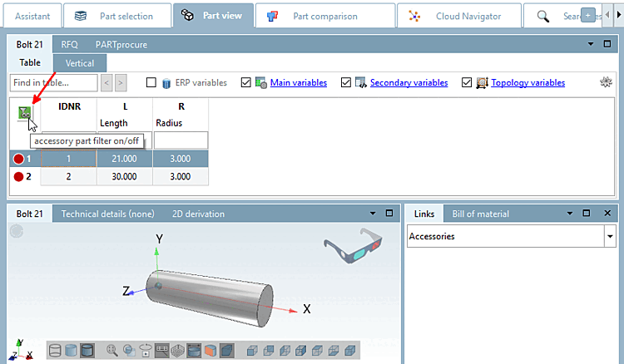Image resolution: width=624 pixels, height=364 pixels.
Task: Click the Cloud Navigator network icon
Action: click(x=414, y=16)
